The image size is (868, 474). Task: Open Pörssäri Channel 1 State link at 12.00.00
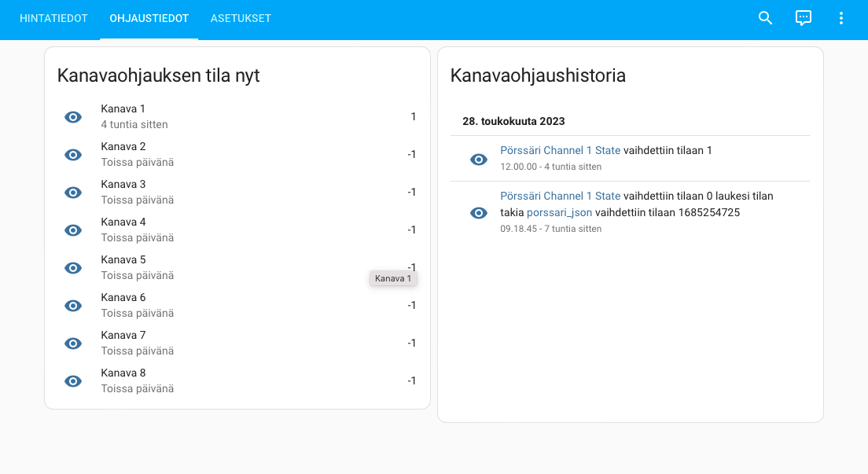coord(560,150)
